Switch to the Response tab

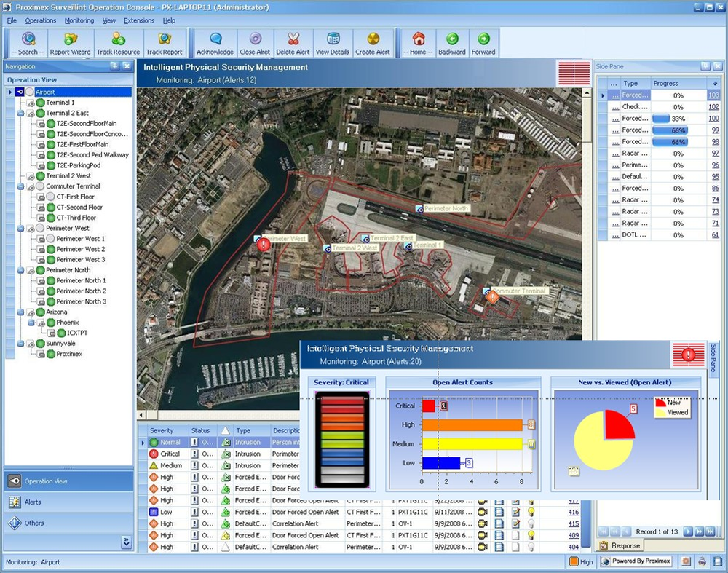628,545
